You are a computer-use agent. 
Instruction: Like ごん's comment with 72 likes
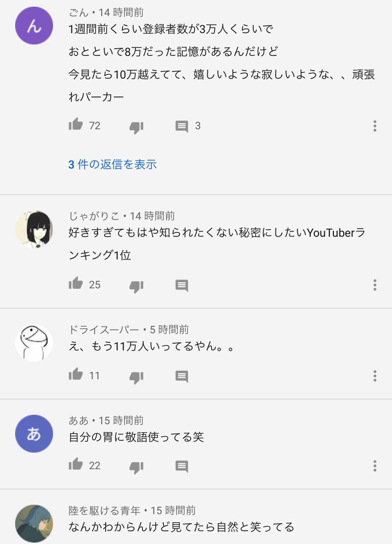(76, 124)
